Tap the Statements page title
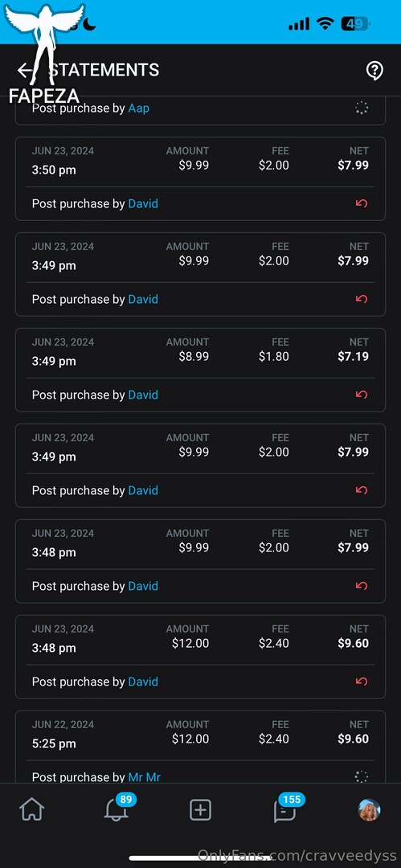This screenshot has width=401, height=868. (x=104, y=70)
